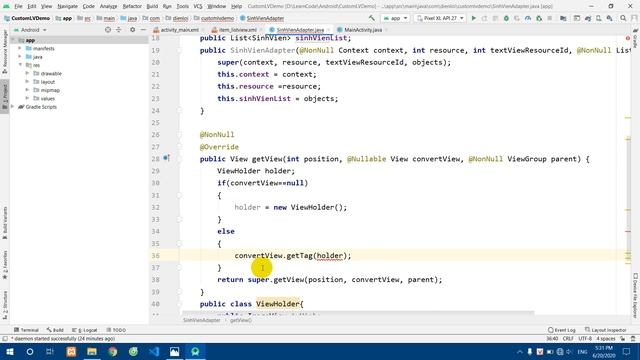Toggle Device File Explorer side tab
640x360 pixels.
pyautogui.click(x=635, y=296)
